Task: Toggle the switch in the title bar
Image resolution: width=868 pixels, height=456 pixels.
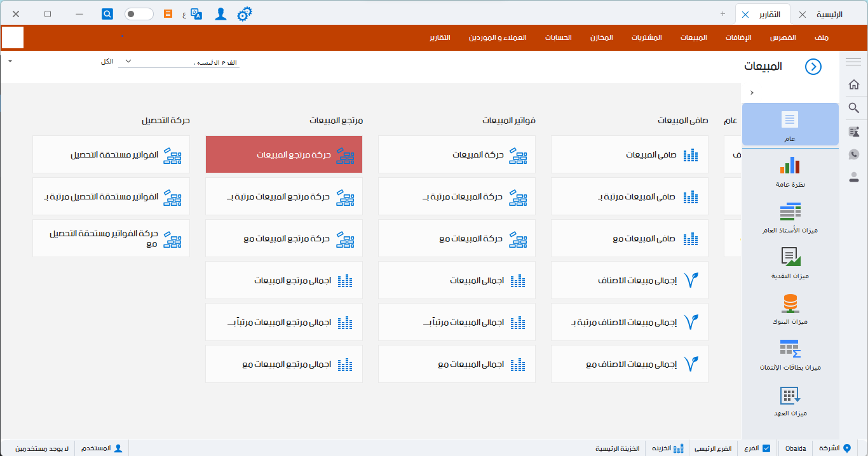Action: pyautogui.click(x=139, y=14)
